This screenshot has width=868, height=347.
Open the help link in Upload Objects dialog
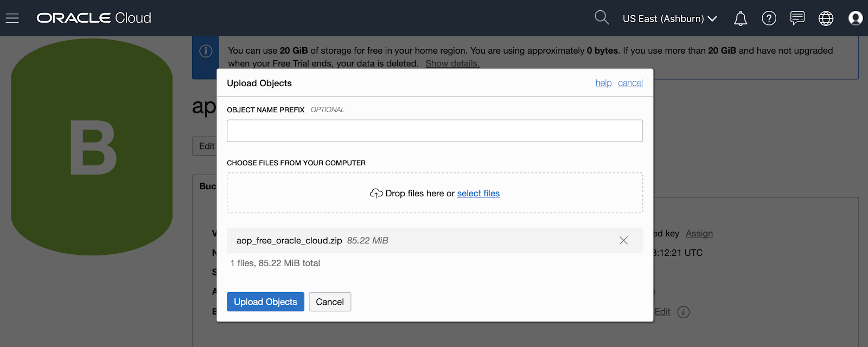click(603, 83)
